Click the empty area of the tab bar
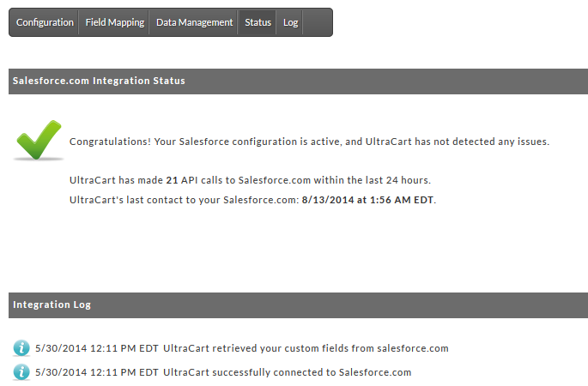Image resolution: width=588 pixels, height=386 pixels. coord(317,22)
